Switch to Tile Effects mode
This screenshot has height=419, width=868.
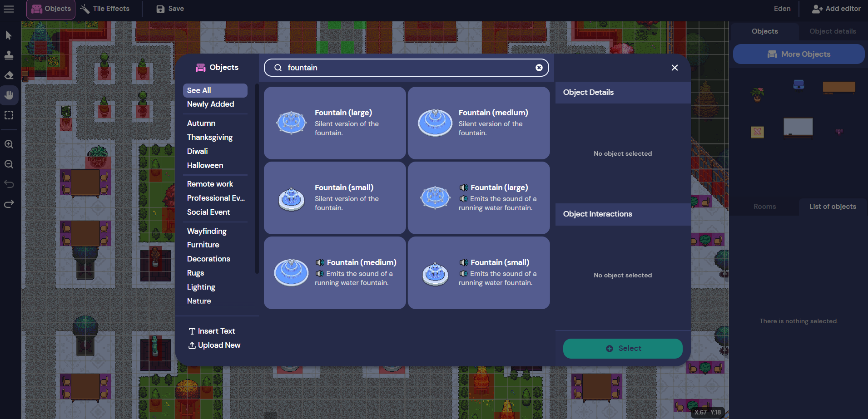pyautogui.click(x=105, y=9)
